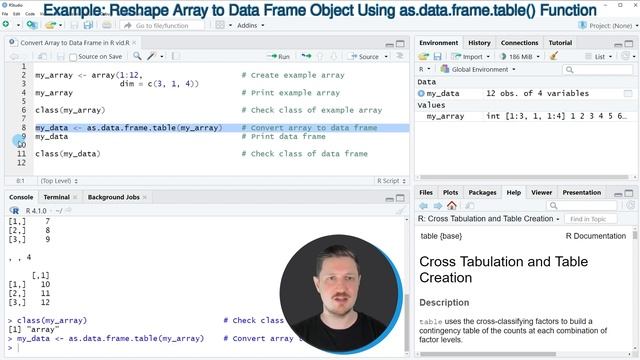Viewport: 640px width, 360px height.
Task: Switch to the Packages tab
Action: (x=482, y=193)
